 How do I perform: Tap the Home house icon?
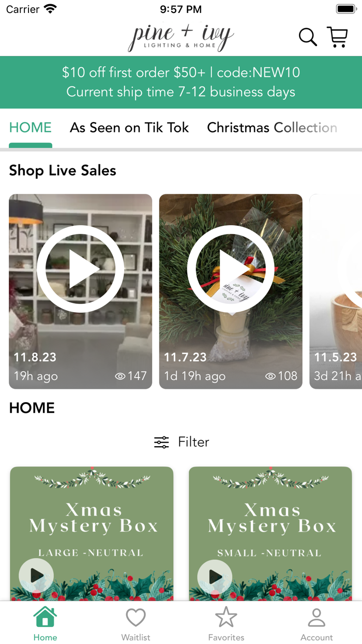[45, 617]
